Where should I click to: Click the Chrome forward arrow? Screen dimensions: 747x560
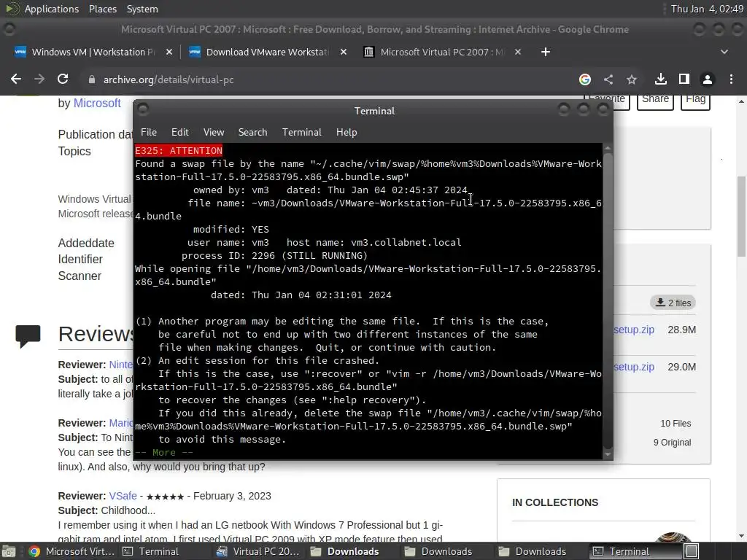tap(39, 79)
